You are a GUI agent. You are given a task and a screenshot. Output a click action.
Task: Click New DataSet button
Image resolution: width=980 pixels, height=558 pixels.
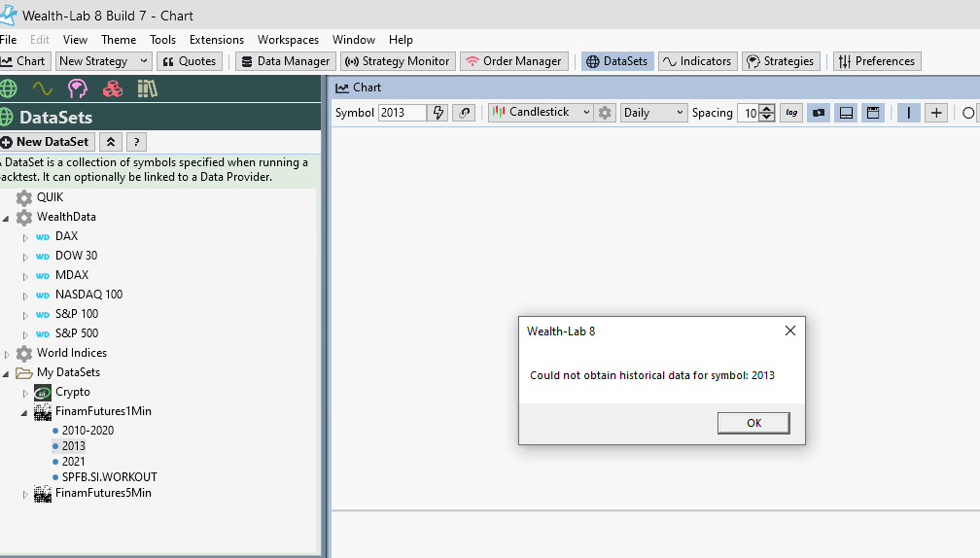click(47, 142)
